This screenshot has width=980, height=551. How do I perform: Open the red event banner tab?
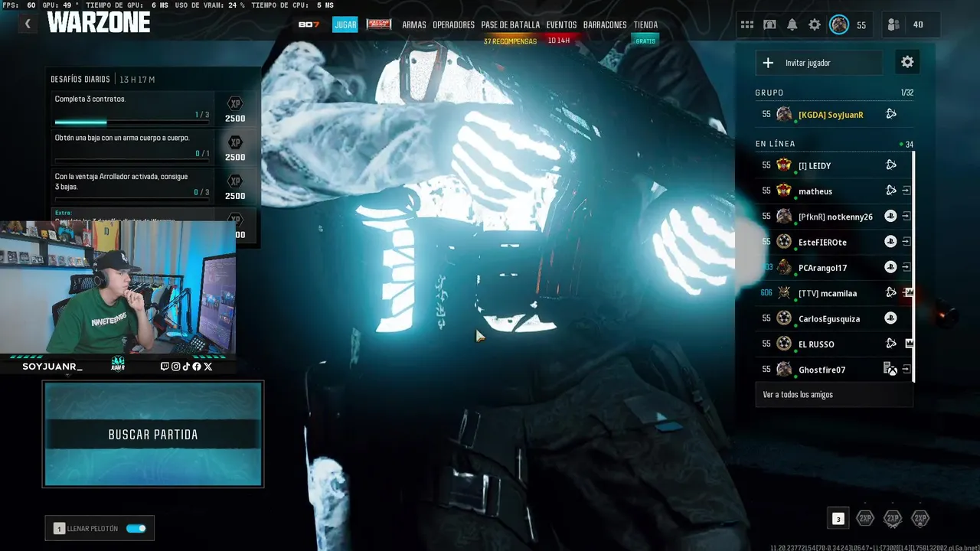[x=379, y=24]
